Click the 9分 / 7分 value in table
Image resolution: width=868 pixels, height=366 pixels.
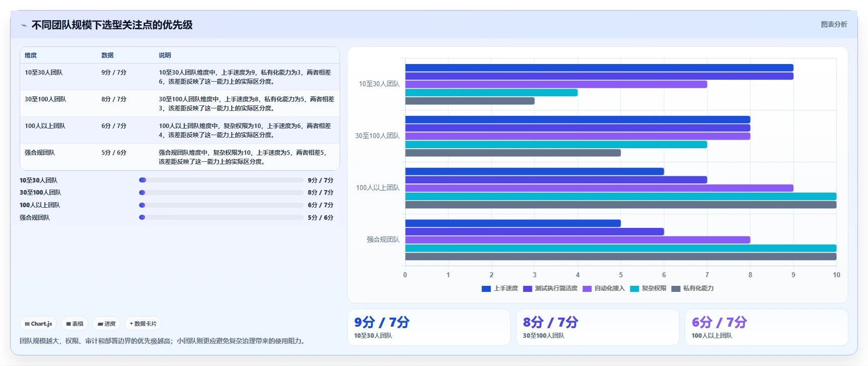click(114, 73)
